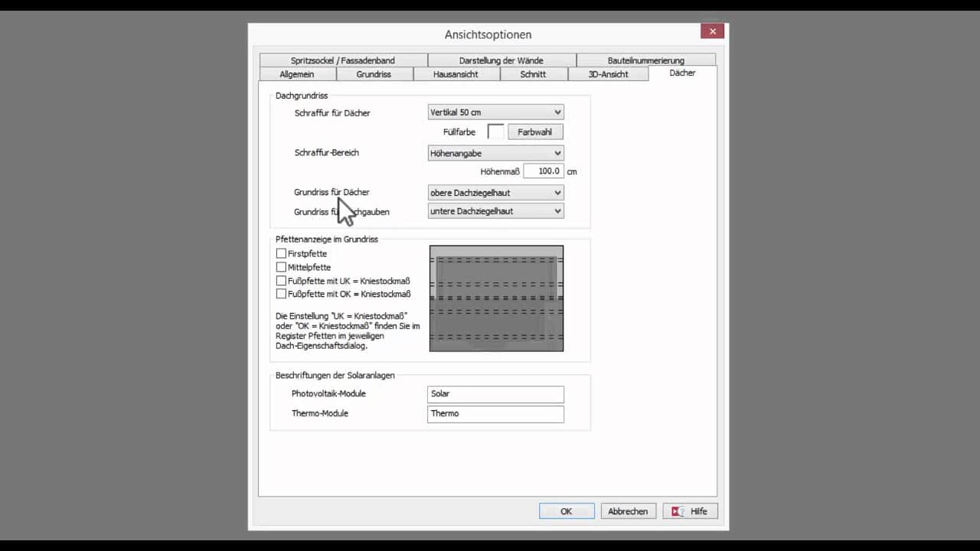This screenshot has width=980, height=551.
Task: Click the Schraffur für Dächer label
Action: tap(332, 113)
